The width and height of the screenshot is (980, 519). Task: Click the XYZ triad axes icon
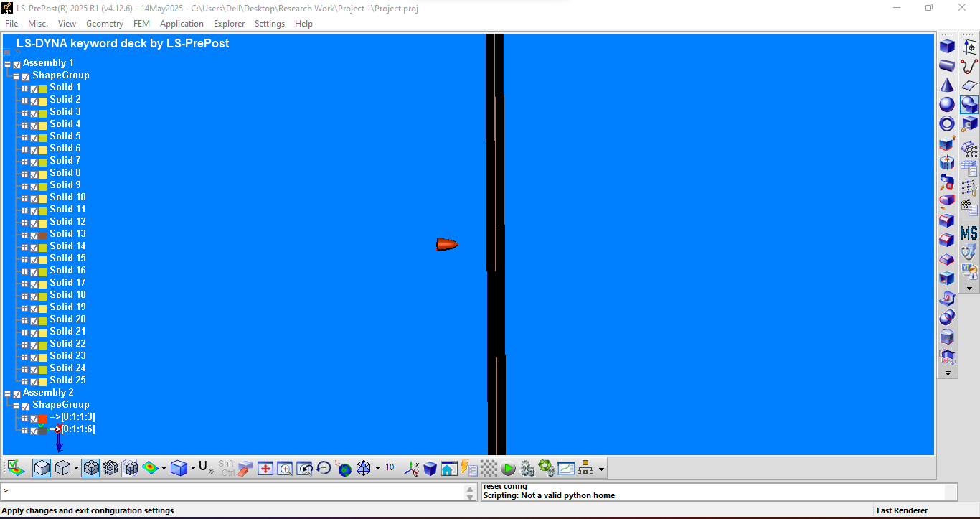click(x=412, y=469)
